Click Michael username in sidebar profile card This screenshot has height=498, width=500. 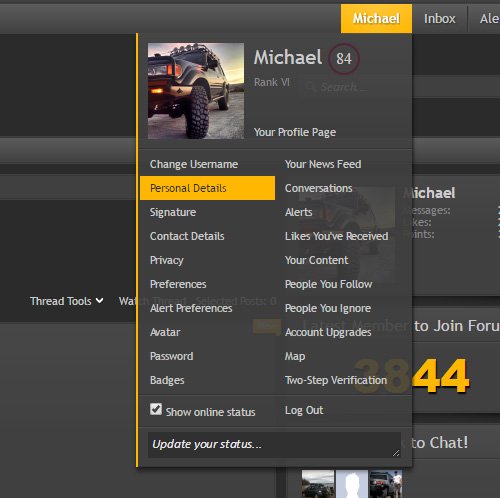pyautogui.click(x=429, y=193)
